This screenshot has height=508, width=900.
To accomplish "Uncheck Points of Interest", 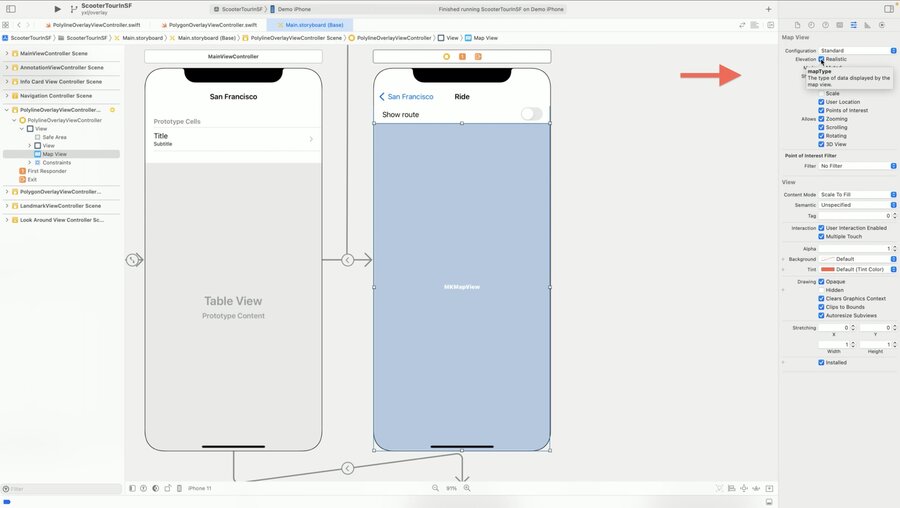I will click(x=821, y=110).
